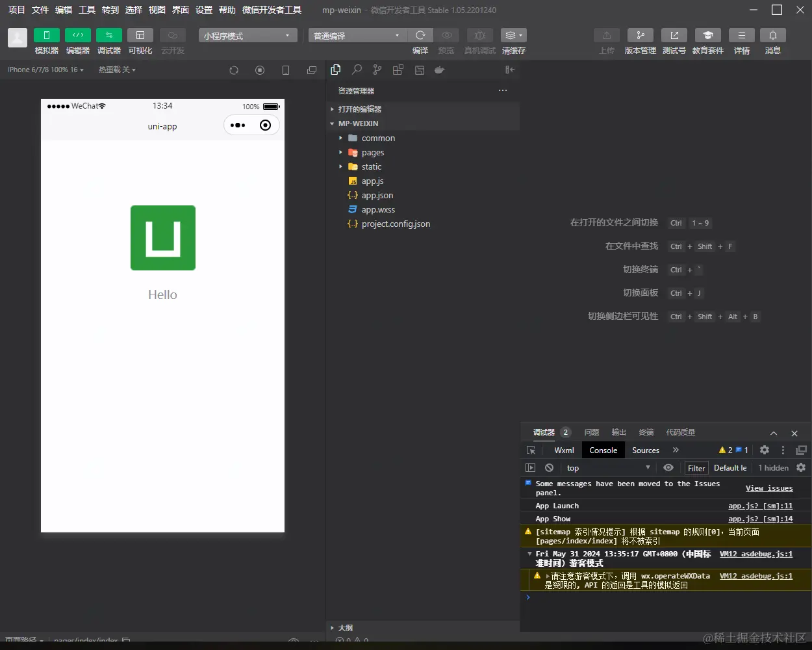The height and width of the screenshot is (650, 812).
Task: Click the 详情 details icon
Action: click(x=741, y=35)
